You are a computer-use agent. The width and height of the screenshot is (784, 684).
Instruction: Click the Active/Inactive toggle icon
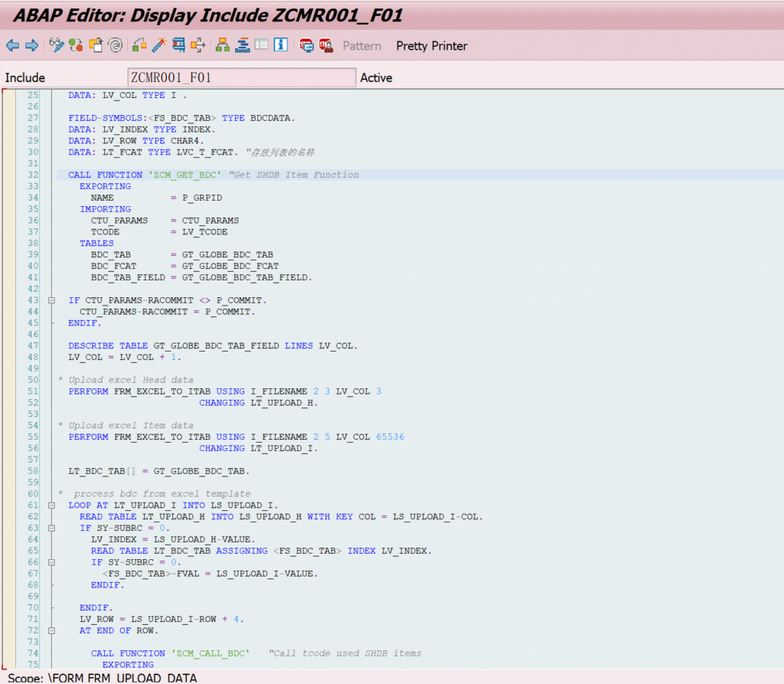pyautogui.click(x=76, y=46)
